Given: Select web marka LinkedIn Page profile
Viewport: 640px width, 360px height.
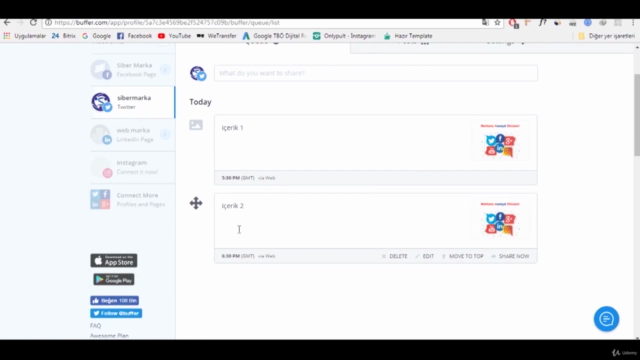Looking at the screenshot, I should (x=133, y=135).
